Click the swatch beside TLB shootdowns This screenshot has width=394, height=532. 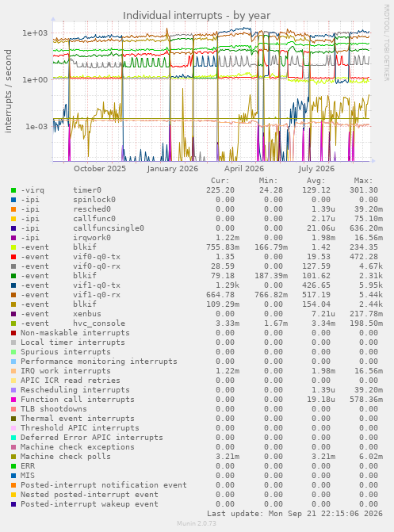13,409
